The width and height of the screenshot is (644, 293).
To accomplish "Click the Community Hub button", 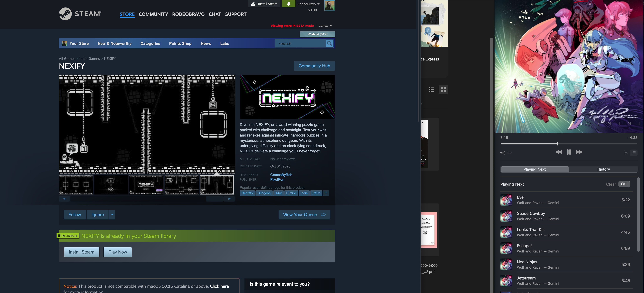I will [x=314, y=66].
